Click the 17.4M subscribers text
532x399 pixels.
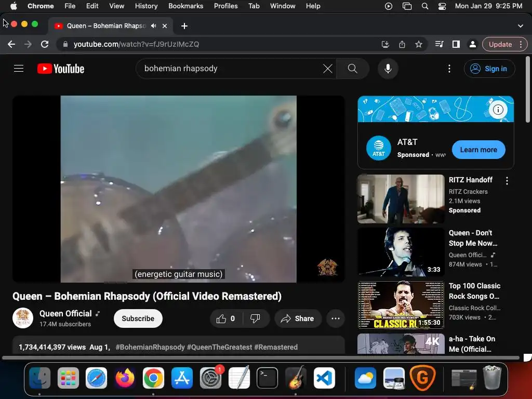(65, 324)
